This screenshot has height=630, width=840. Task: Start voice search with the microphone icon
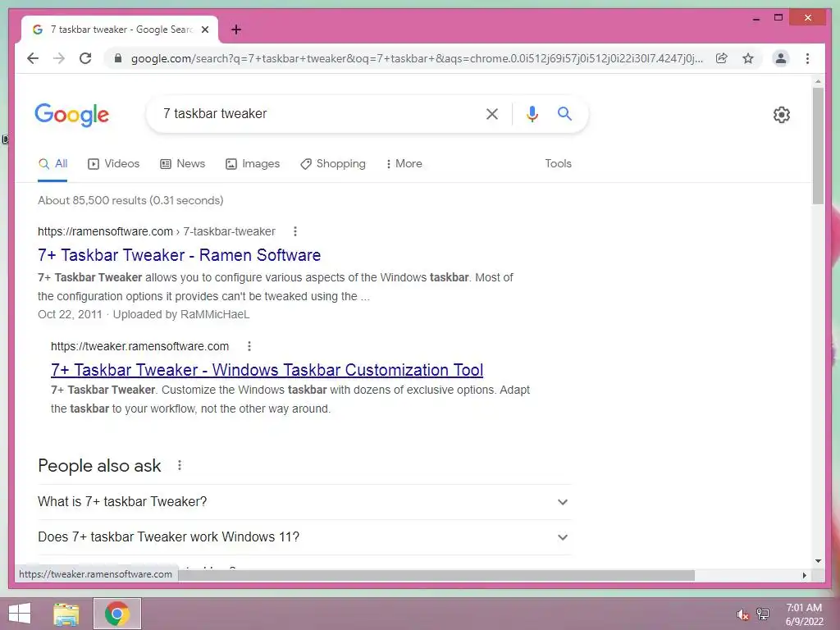pos(532,113)
